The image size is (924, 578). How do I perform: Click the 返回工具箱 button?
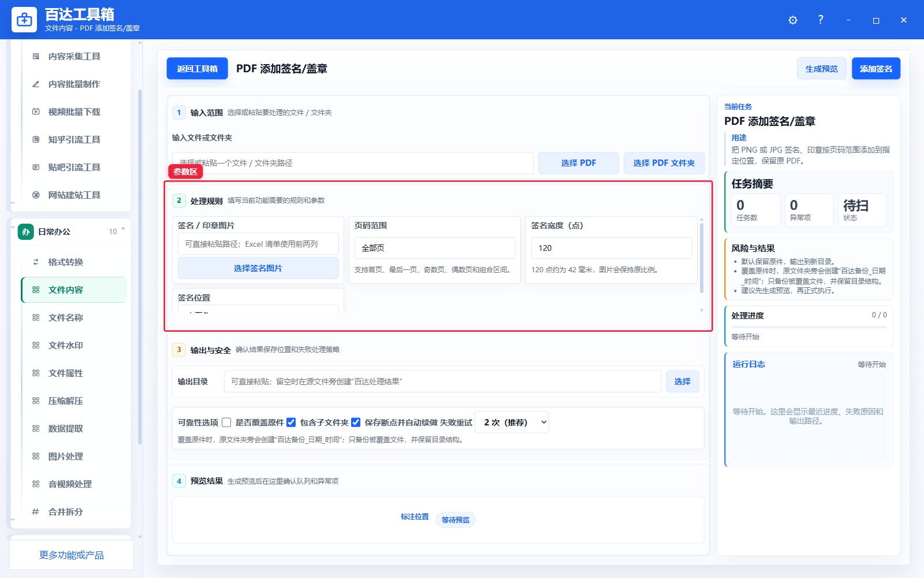point(197,69)
